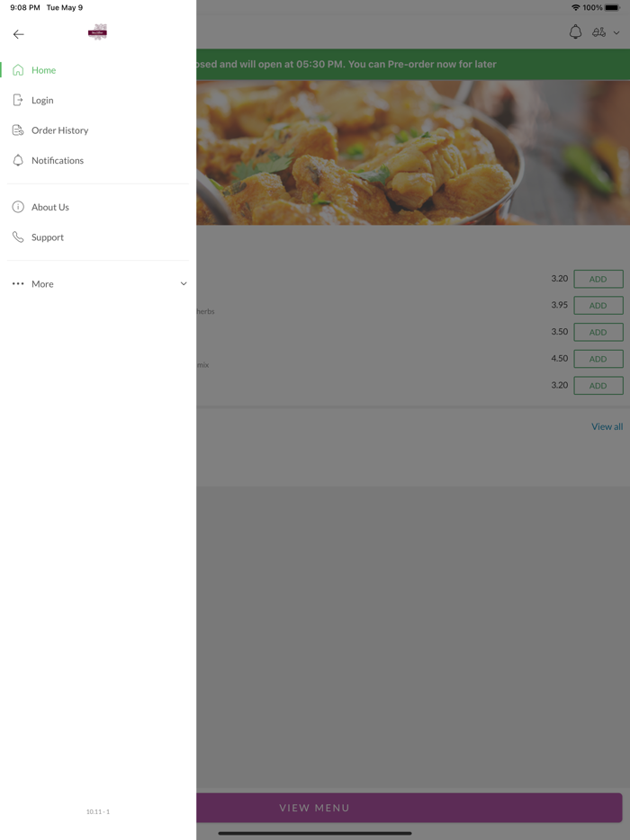Tap the green pre-order notice banner
The image size is (630, 840).
(x=413, y=64)
